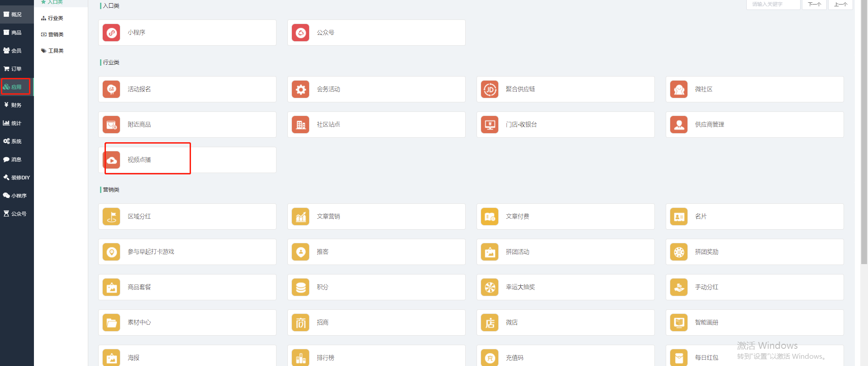This screenshot has height=366, width=868.
Task: Click the vertical page scrollbar
Action: click(863, 136)
